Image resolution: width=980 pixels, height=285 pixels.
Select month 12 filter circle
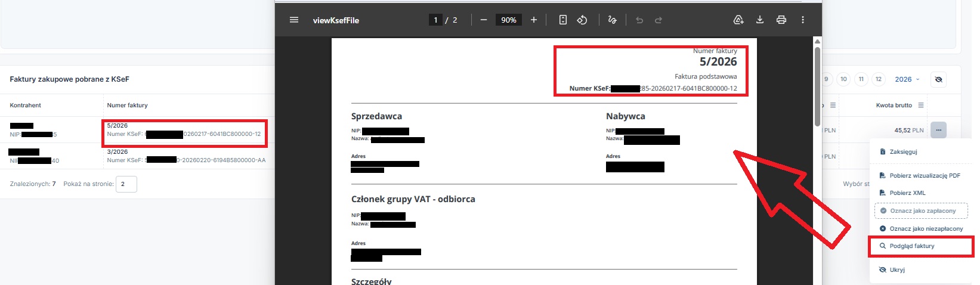[x=878, y=79]
